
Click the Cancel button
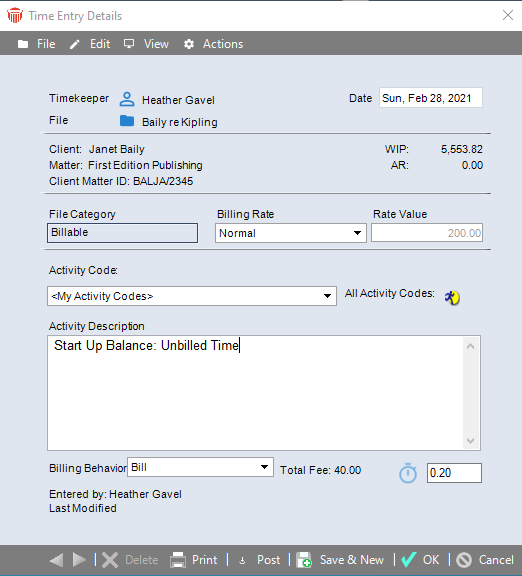tap(485, 560)
